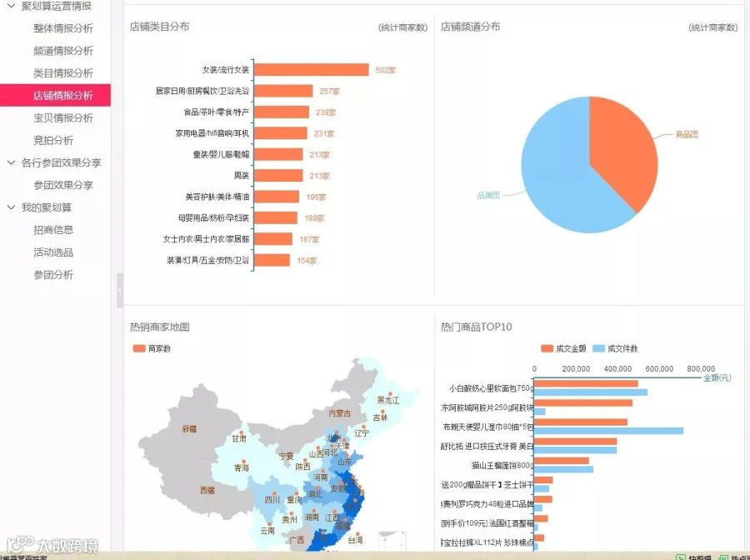
Task: Open 参团效果分享 in the sidebar
Action: click(x=63, y=185)
